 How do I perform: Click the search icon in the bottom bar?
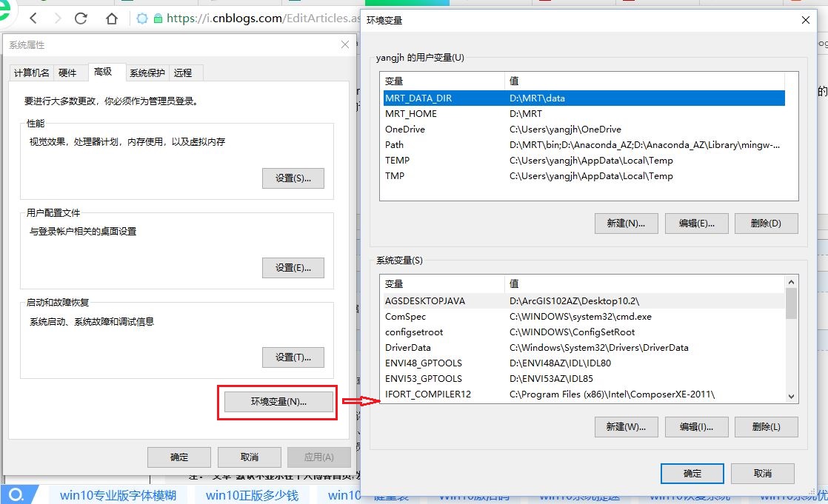(x=16, y=495)
